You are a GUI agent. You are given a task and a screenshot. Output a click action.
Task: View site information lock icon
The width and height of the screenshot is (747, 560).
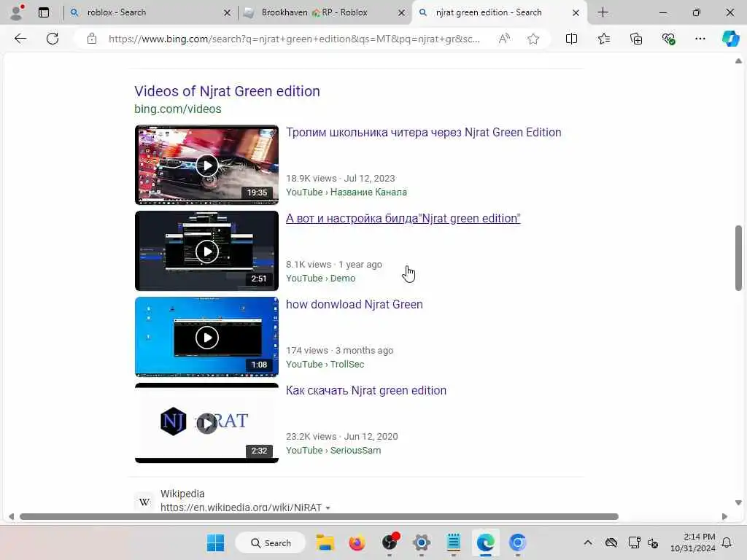[92, 39]
